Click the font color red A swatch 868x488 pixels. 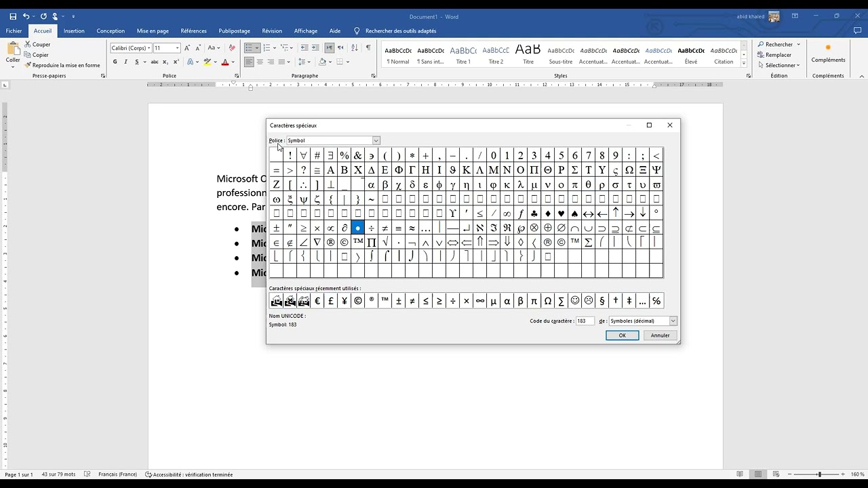225,62
